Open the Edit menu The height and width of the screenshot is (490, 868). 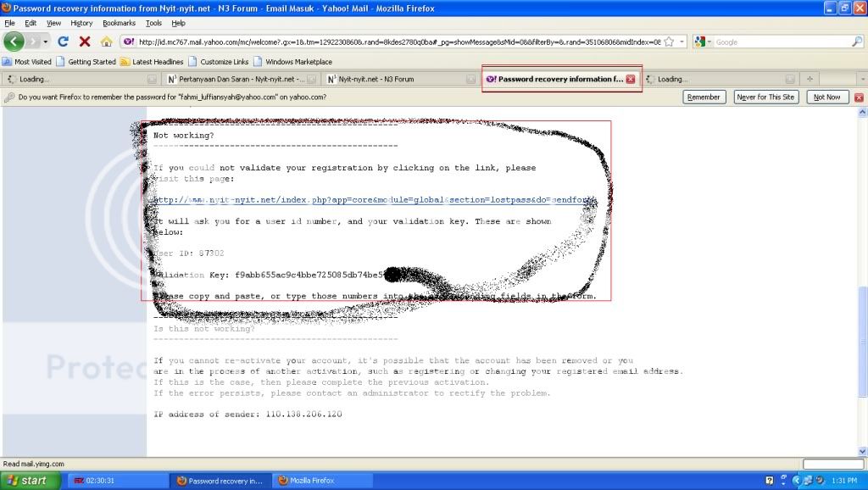tap(31, 23)
